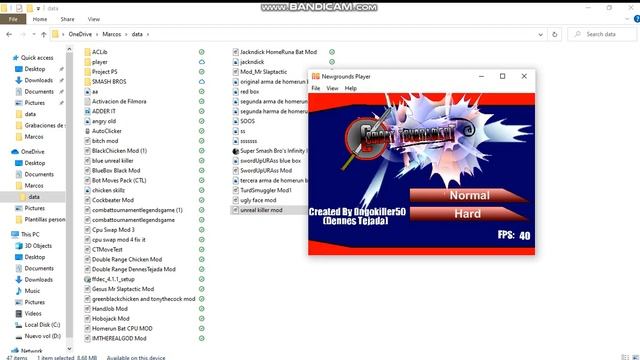The width and height of the screenshot is (640, 360).
Task: Open Local Disk (C:) in navigation pane
Action: (x=42, y=325)
